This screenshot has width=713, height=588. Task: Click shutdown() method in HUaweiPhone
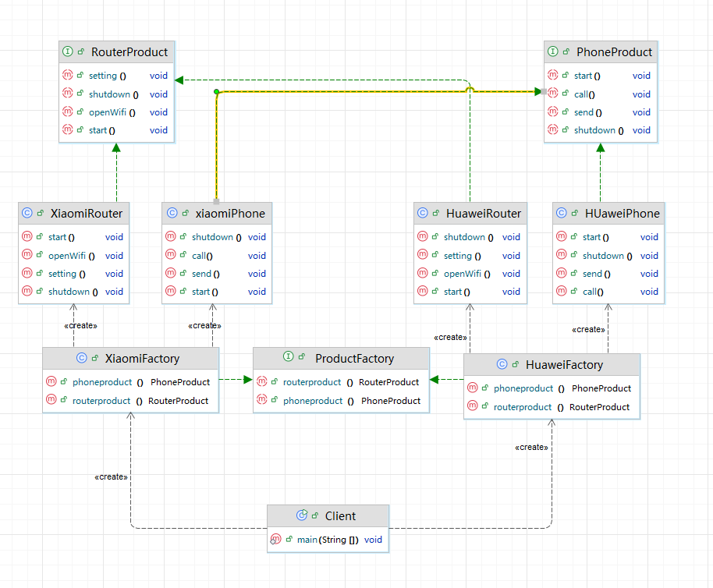point(608,256)
